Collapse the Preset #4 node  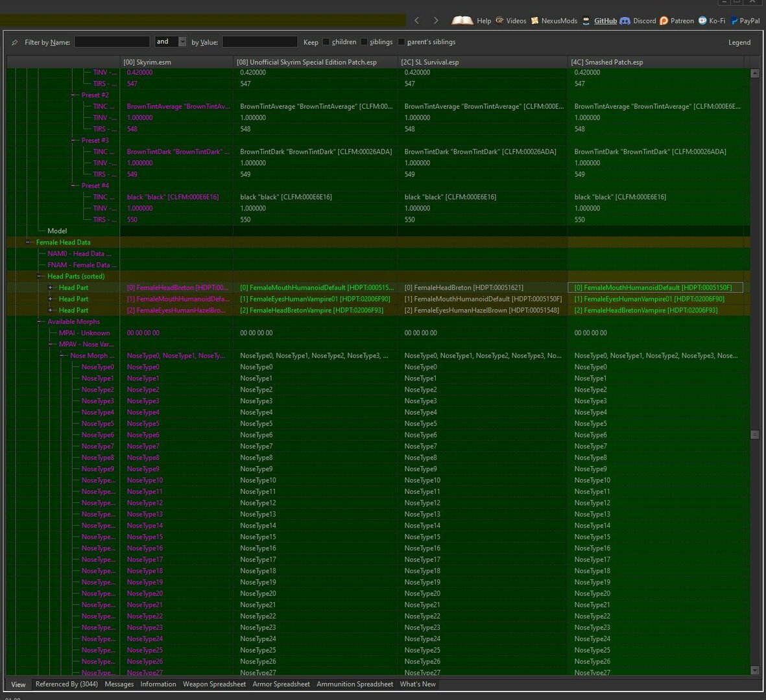tap(73, 186)
